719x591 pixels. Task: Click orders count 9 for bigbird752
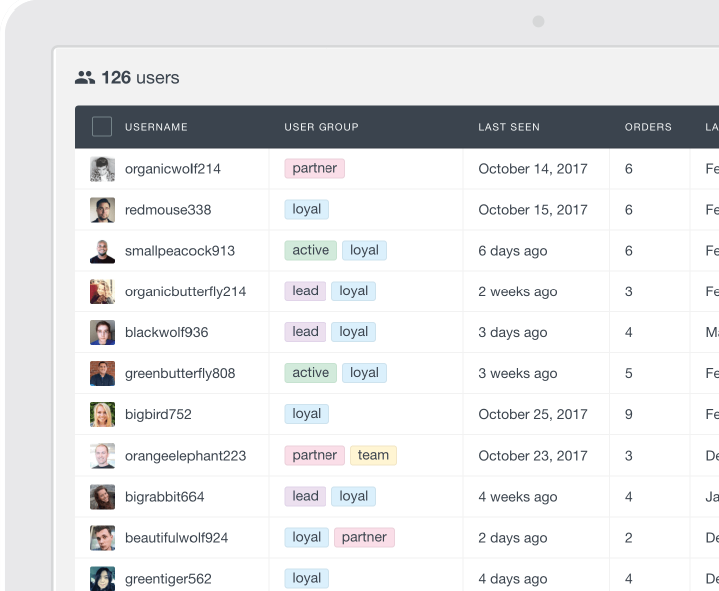click(629, 414)
